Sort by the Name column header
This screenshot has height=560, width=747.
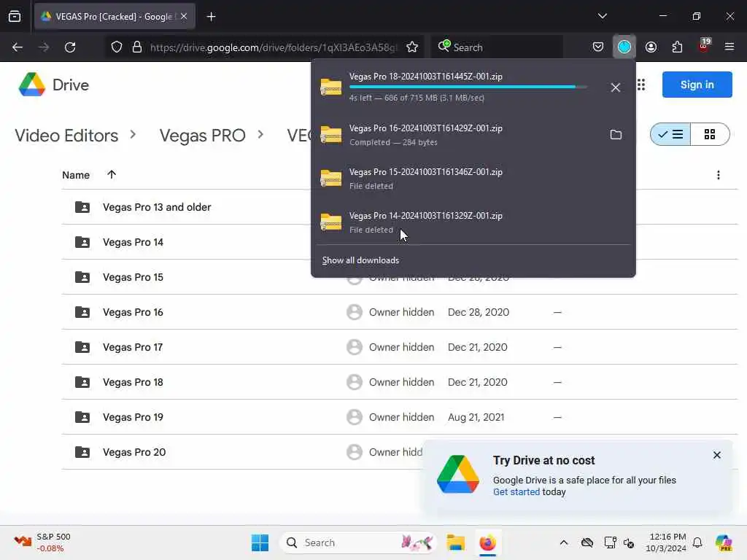(76, 175)
